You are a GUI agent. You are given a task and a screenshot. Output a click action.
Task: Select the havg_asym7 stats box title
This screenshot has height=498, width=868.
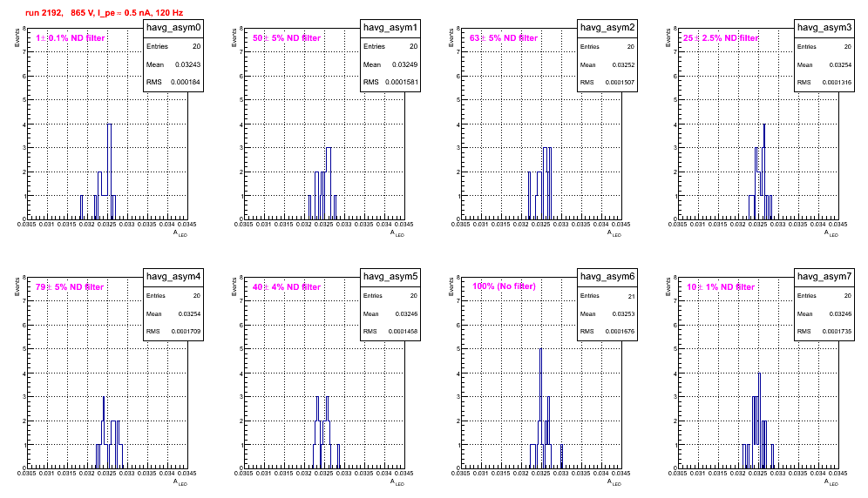pyautogui.click(x=824, y=277)
